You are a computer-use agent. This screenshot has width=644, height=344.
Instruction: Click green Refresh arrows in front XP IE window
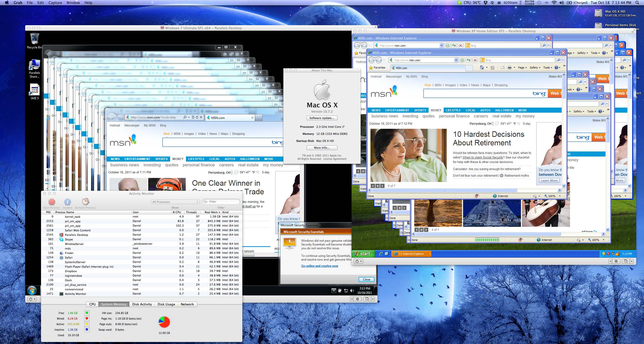click(468, 60)
